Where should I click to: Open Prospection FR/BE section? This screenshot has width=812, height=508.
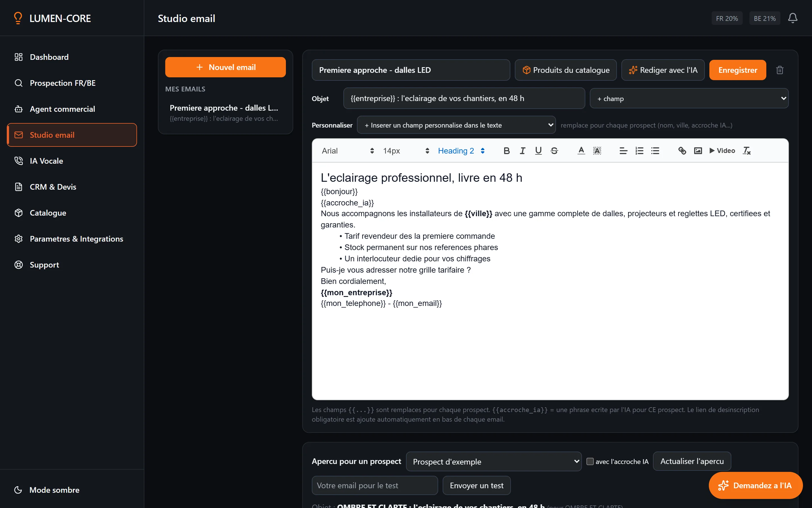click(x=72, y=83)
